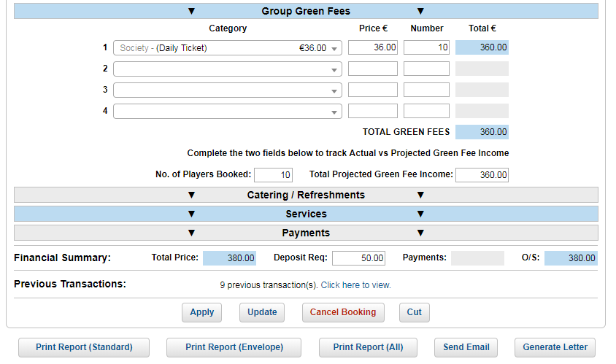Click Total Price value 380.00
This screenshot has height=364, width=616.
click(229, 258)
